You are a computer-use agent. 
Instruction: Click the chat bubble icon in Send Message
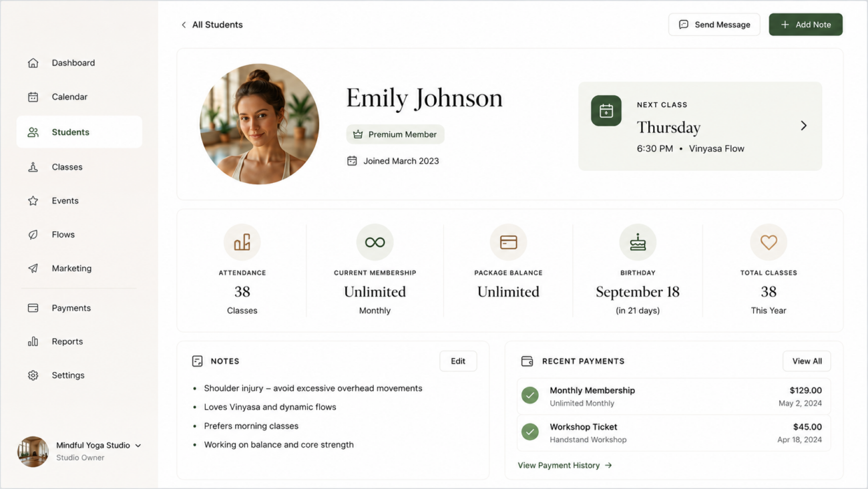coord(684,25)
